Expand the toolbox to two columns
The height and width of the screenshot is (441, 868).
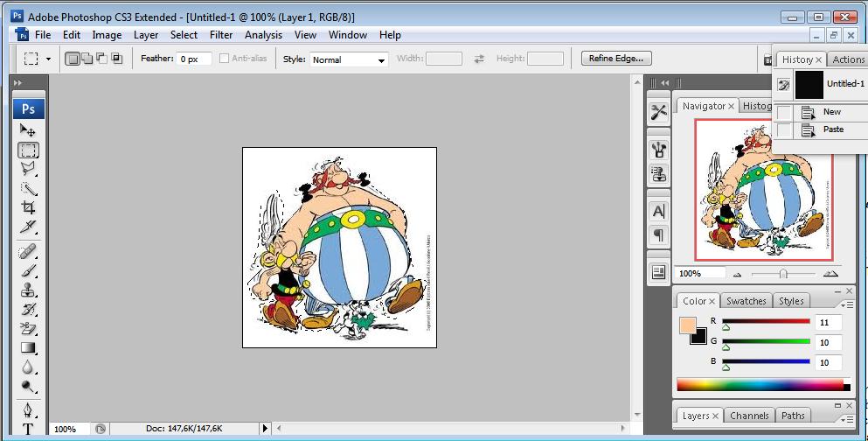(17, 82)
